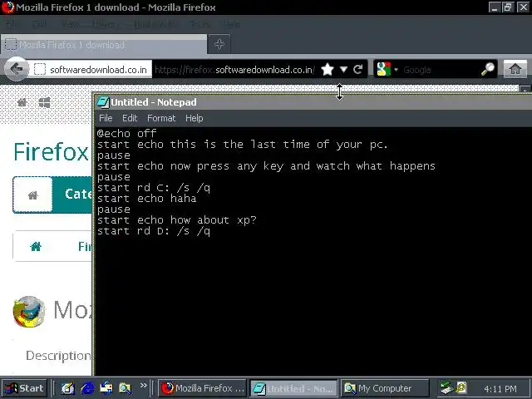Click the line '@echo off' in Notepad
This screenshot has width=532, height=399.
pos(126,133)
